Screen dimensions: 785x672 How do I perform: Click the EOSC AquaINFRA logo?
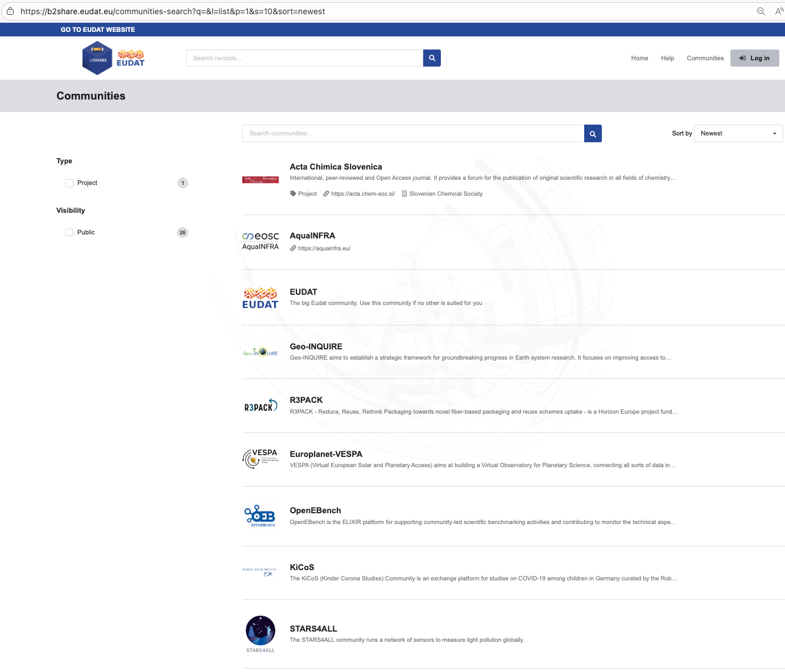(x=261, y=241)
